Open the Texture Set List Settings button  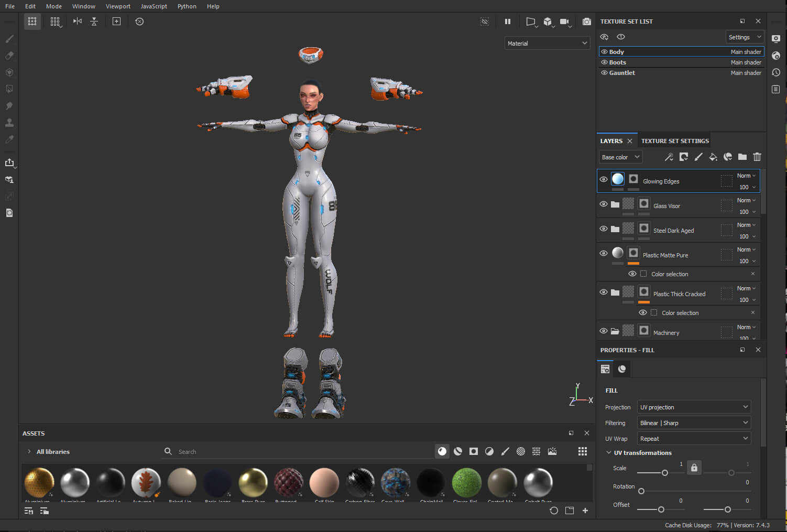pos(745,37)
